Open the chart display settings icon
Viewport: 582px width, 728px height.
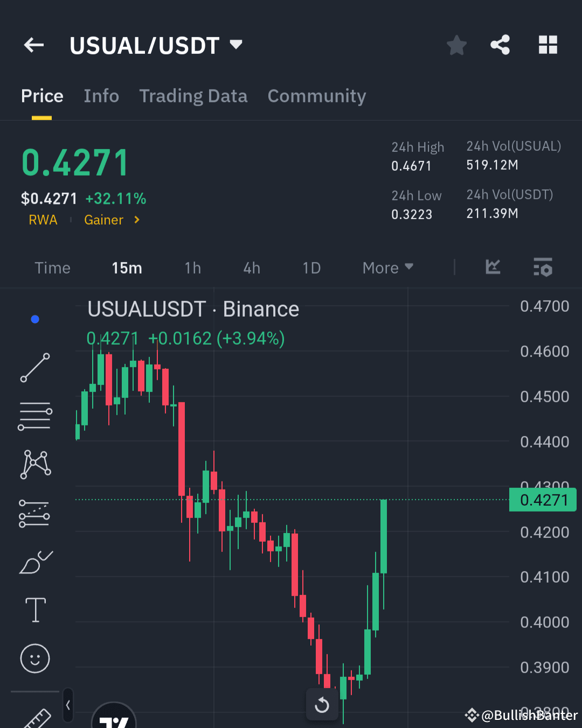click(543, 268)
